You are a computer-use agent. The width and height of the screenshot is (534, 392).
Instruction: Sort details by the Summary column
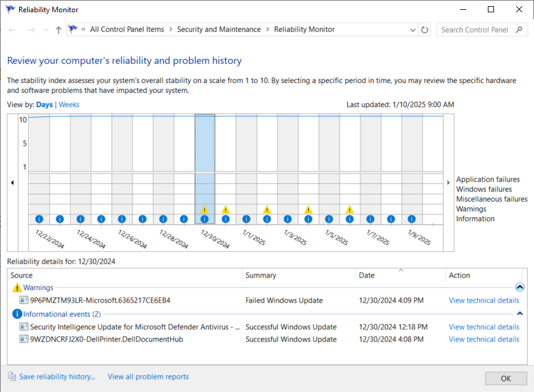click(299, 275)
